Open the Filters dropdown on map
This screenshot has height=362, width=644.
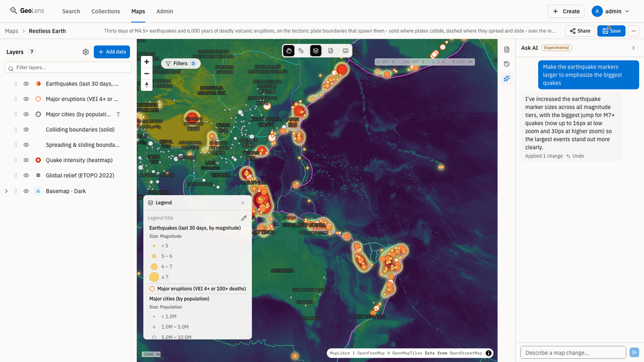tap(181, 63)
